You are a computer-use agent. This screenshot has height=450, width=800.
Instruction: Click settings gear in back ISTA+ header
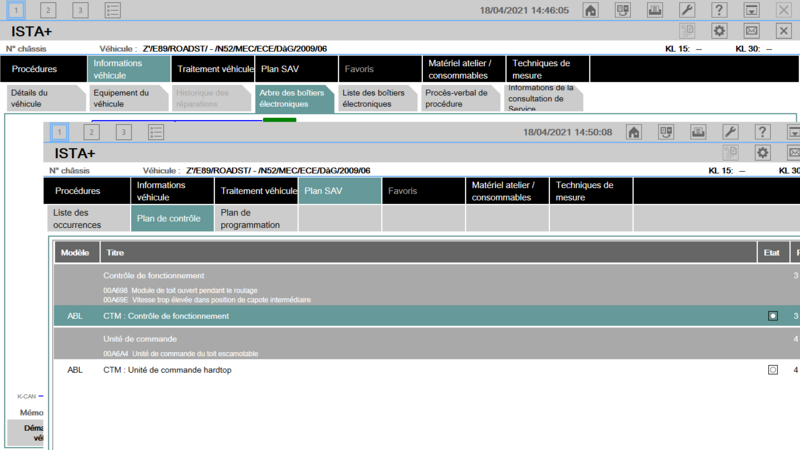point(719,31)
